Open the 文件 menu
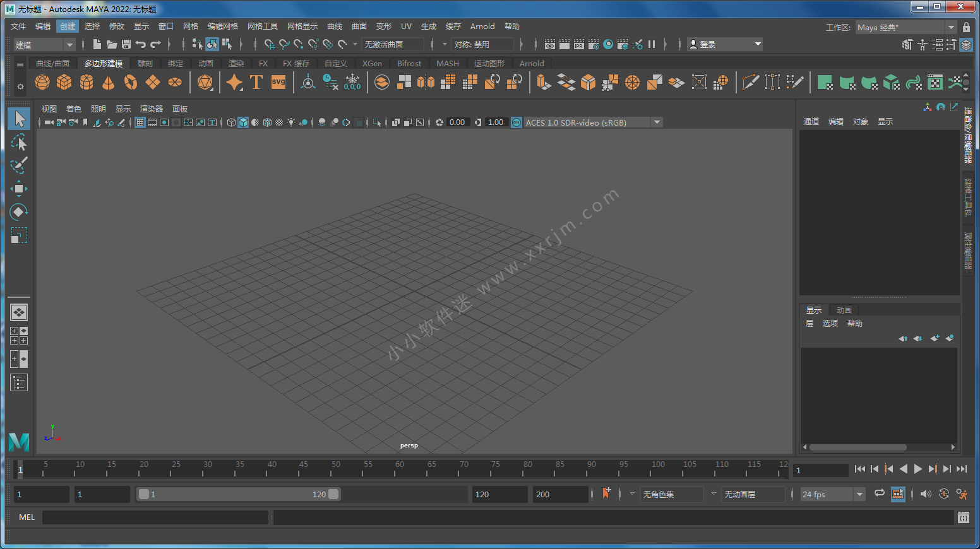 point(18,27)
